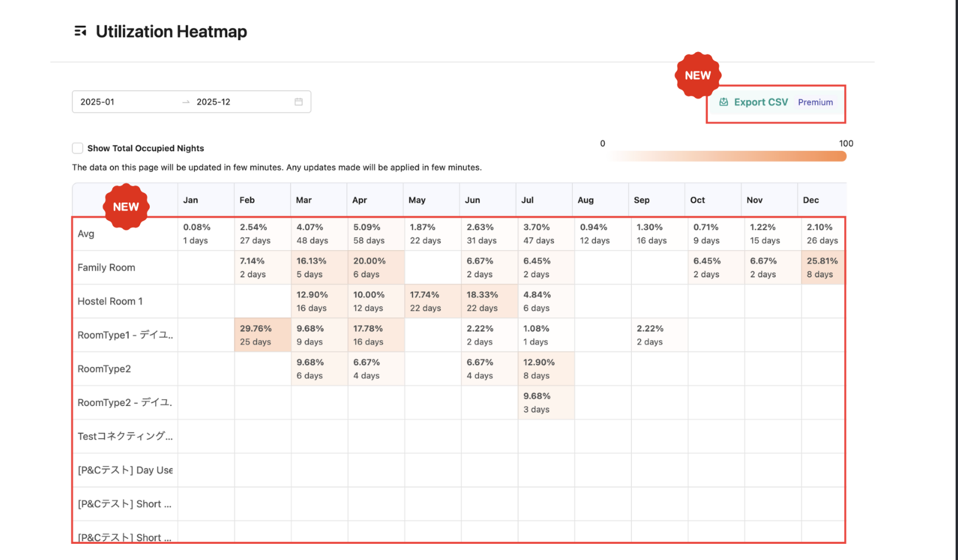Click the Avg October cell 0.71%
958x560 pixels.
[716, 234]
